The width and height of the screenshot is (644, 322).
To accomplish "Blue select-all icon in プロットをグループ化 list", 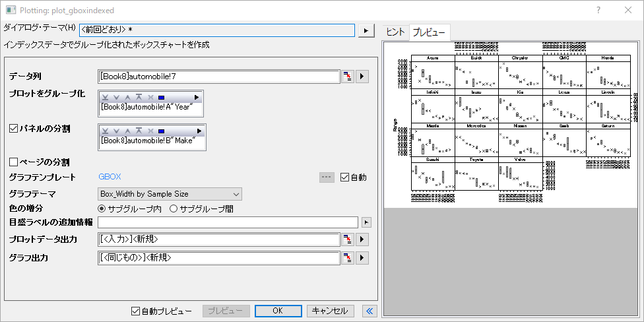I will click(x=161, y=98).
